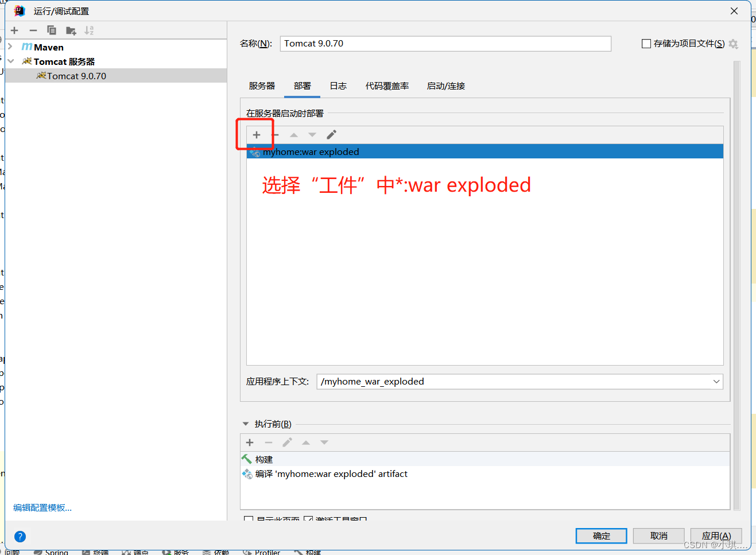Close the 运行/调试配置 dialog
This screenshot has width=756, height=555.
(734, 11)
